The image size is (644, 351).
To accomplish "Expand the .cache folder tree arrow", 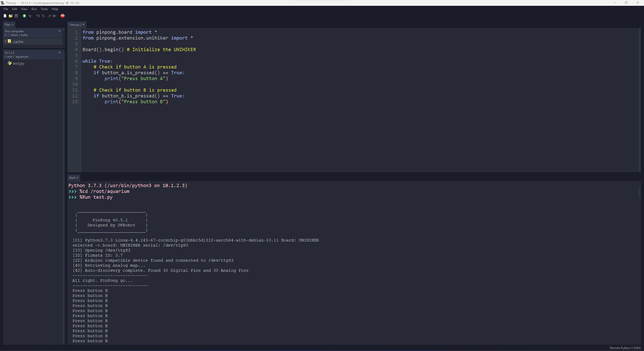I will pos(6,41).
